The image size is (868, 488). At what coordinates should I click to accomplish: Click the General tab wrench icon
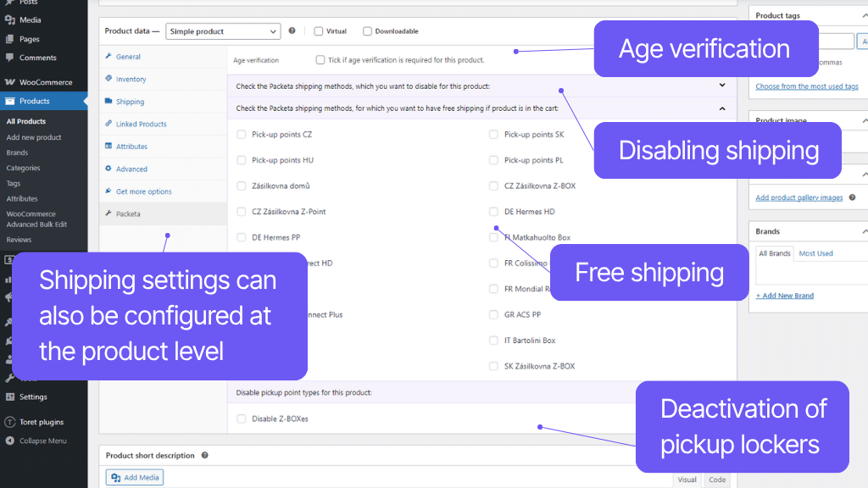[108, 57]
